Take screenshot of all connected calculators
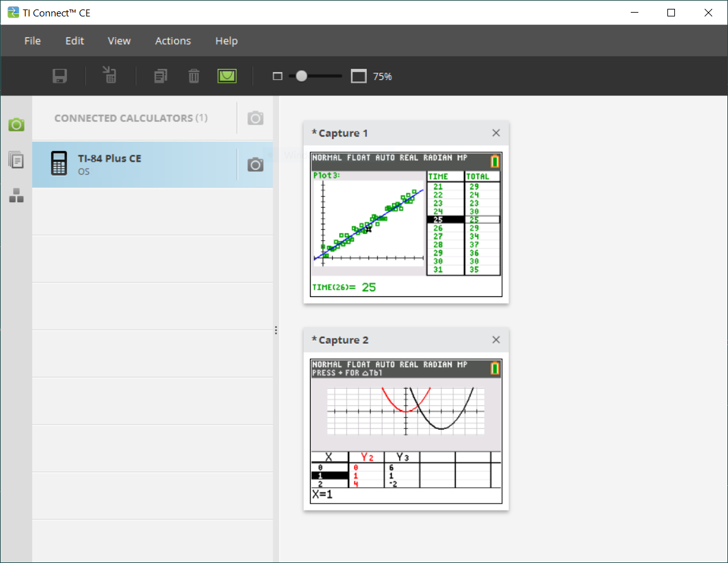The height and width of the screenshot is (563, 728). click(255, 118)
